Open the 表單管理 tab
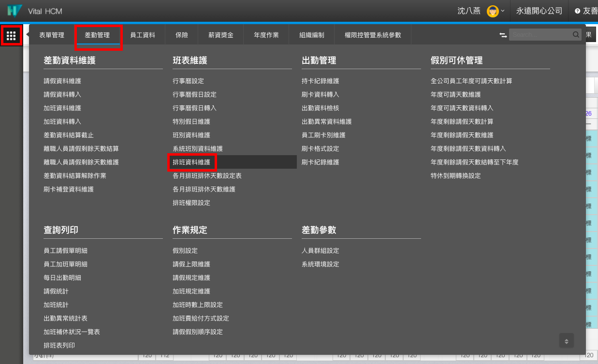This screenshot has width=598, height=364. click(52, 35)
